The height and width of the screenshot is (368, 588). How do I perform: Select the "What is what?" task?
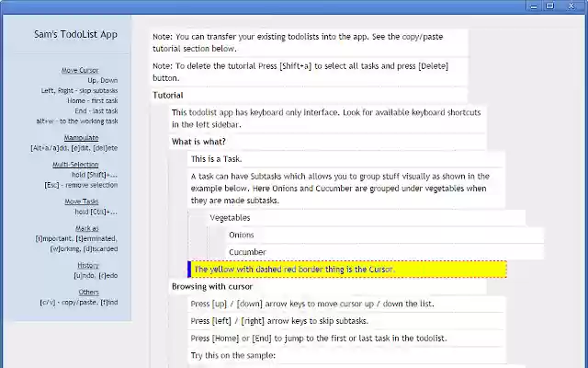[x=327, y=142]
